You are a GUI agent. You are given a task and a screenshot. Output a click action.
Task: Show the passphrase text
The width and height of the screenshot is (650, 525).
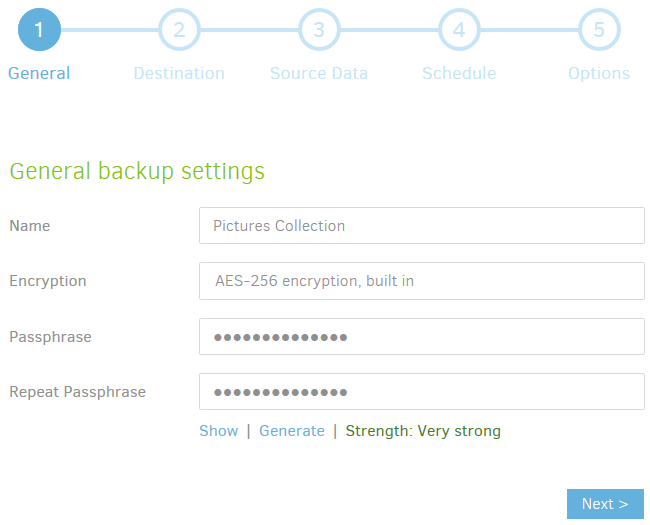coord(218,431)
